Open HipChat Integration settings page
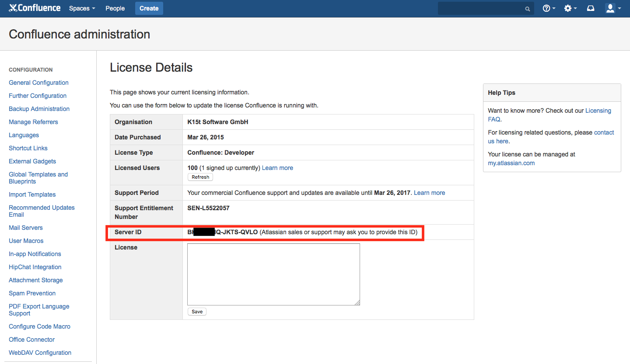The width and height of the screenshot is (630, 364). (35, 267)
